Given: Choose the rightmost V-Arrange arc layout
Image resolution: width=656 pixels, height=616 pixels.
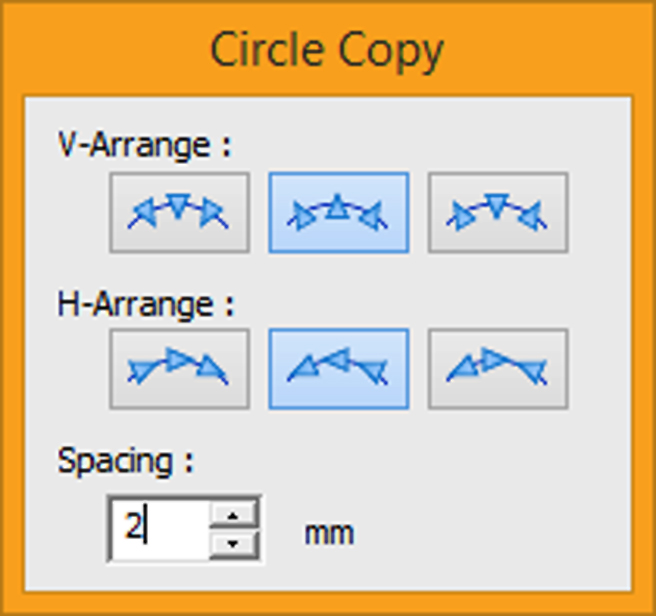Looking at the screenshot, I should click(498, 212).
